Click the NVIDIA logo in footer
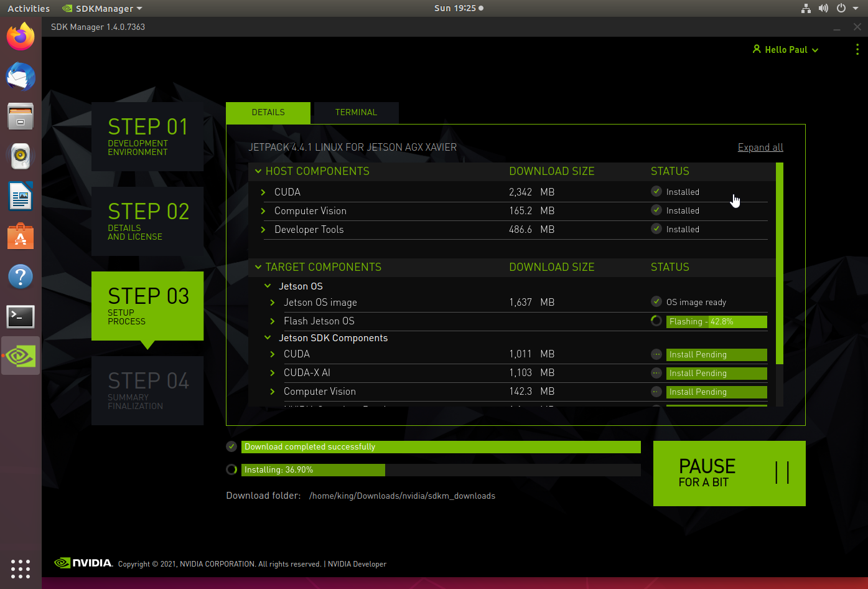The image size is (868, 589). coord(83,563)
